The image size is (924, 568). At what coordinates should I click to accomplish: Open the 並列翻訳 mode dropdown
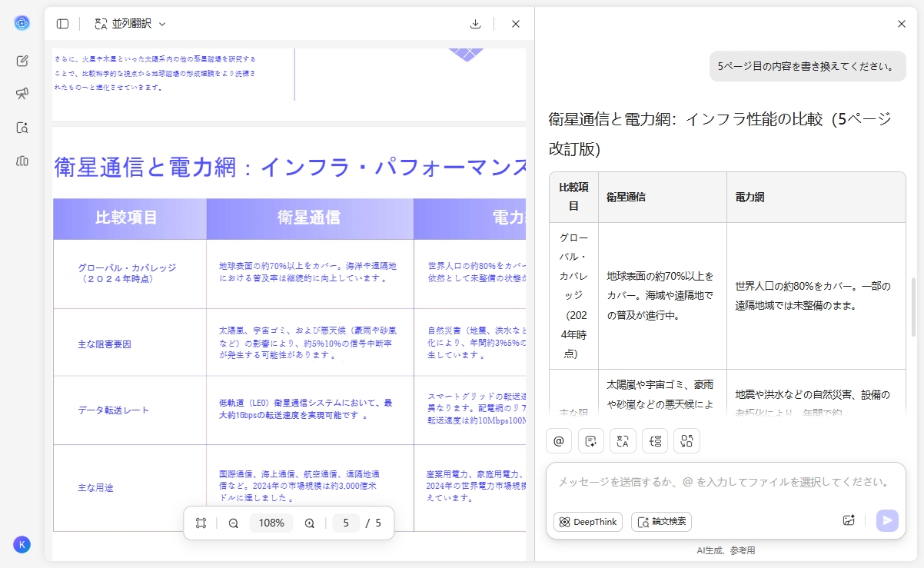coord(130,24)
